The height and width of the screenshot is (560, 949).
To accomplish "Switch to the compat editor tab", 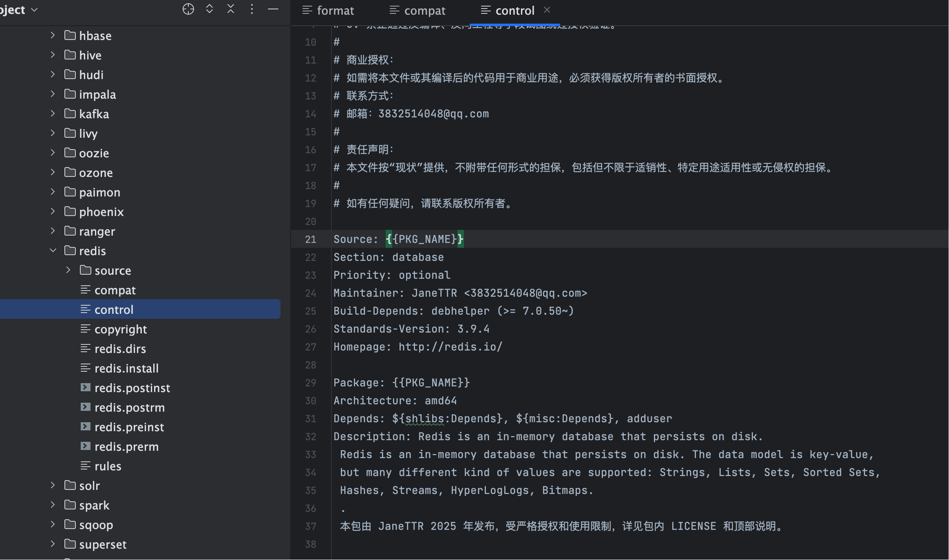I will click(x=417, y=10).
